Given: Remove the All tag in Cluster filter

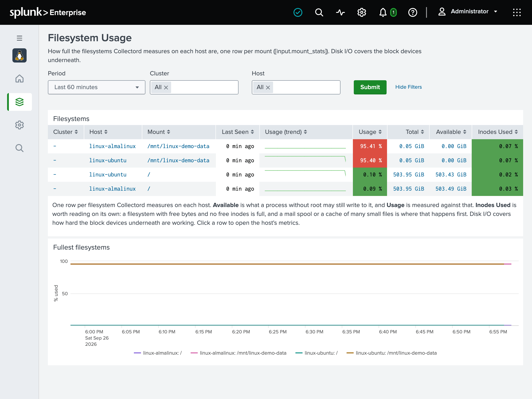Looking at the screenshot, I should 166,88.
